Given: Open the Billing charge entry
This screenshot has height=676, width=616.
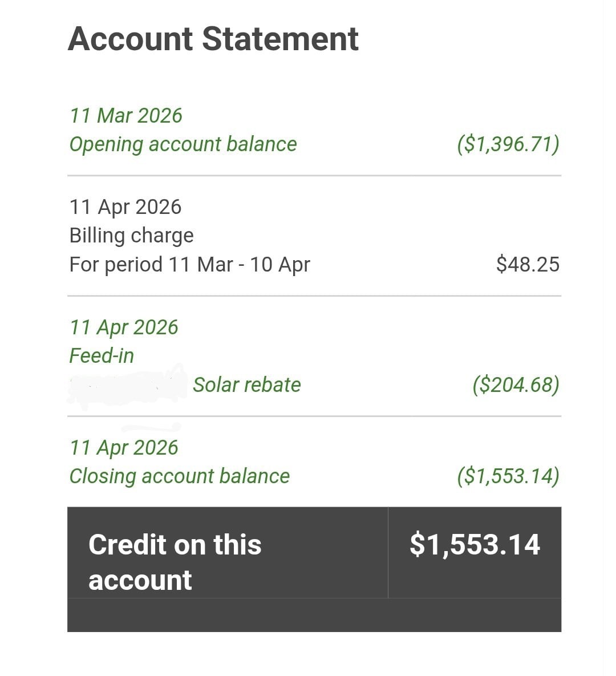Looking at the screenshot, I should pos(131,236).
